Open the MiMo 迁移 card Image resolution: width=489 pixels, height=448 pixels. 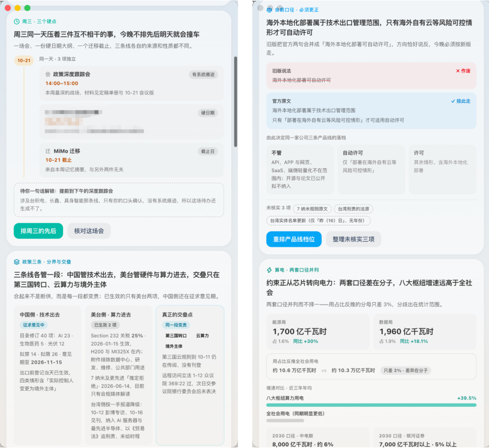click(x=131, y=160)
